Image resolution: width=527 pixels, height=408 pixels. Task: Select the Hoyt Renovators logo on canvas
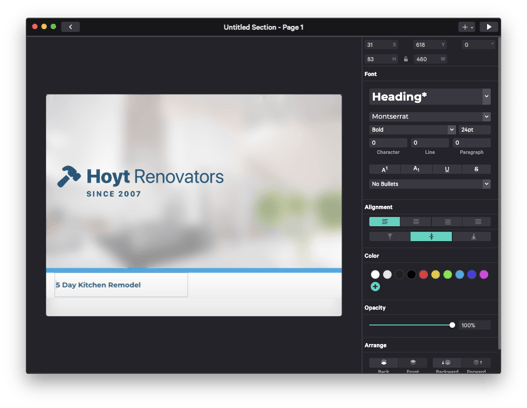[x=140, y=181]
